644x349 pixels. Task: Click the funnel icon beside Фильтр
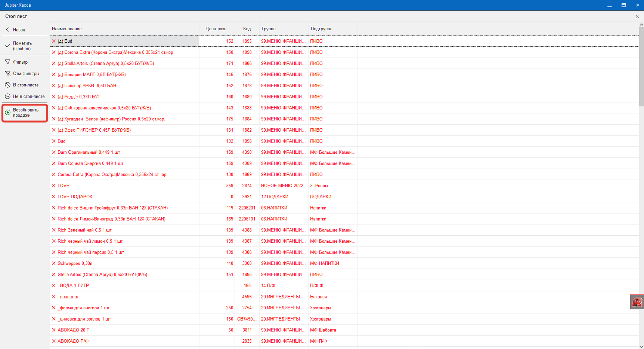[7, 62]
